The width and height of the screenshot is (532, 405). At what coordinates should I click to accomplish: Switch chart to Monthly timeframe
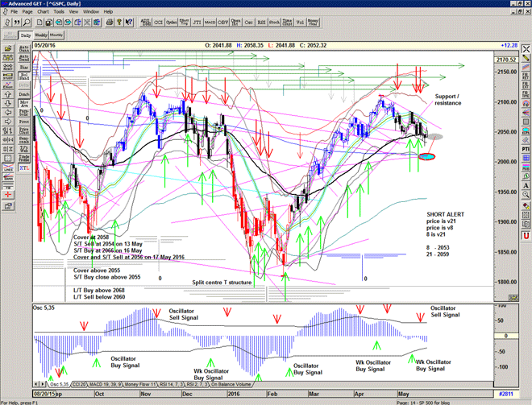point(56,35)
